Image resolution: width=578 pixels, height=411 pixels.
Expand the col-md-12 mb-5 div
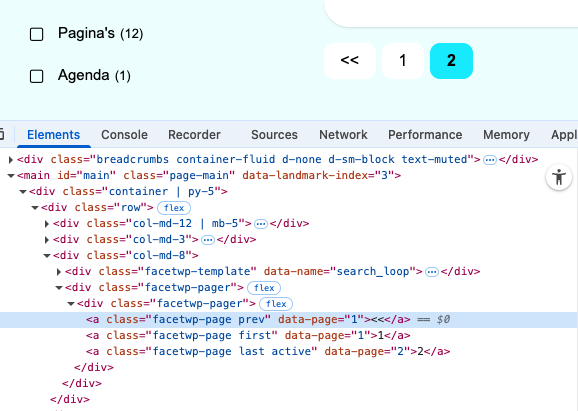click(x=47, y=224)
